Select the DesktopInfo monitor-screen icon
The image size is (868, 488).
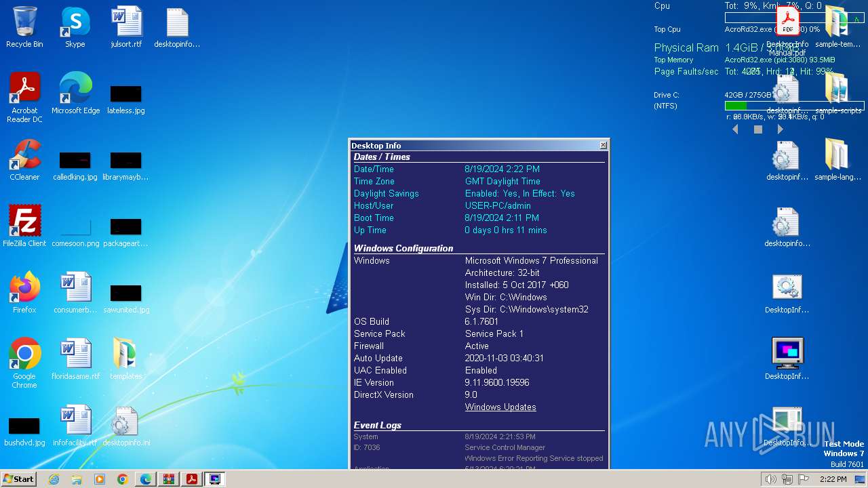[787, 359]
